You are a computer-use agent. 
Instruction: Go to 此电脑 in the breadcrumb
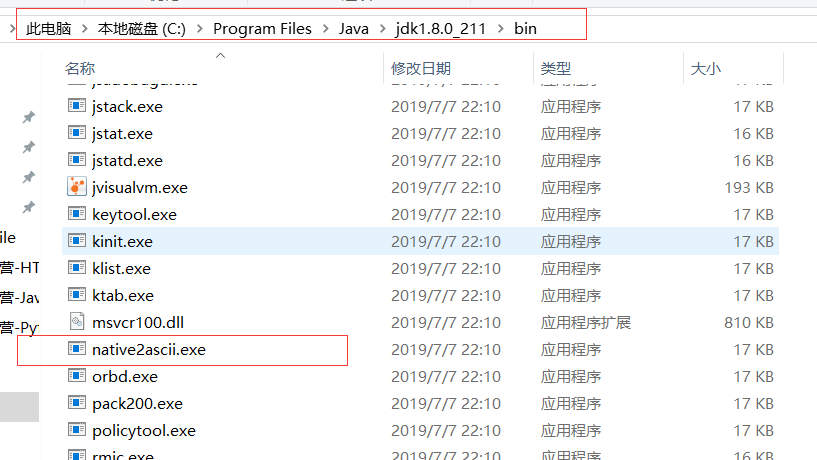48,29
